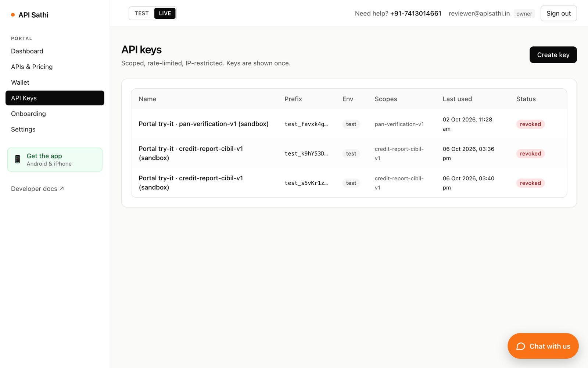Select the pan-verification-v1 (sandbox) key name
Viewport: 588px width, 368px height.
[x=204, y=124]
